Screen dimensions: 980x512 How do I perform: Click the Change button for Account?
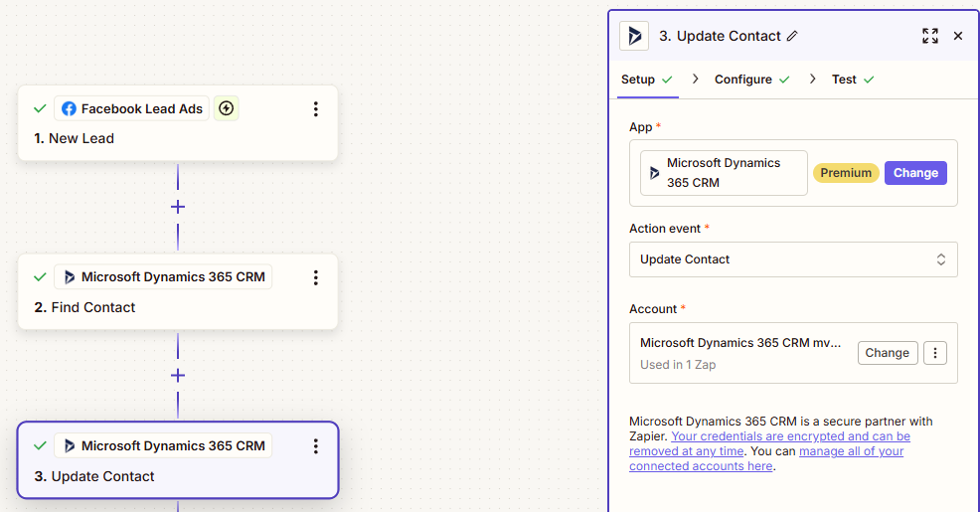click(887, 353)
